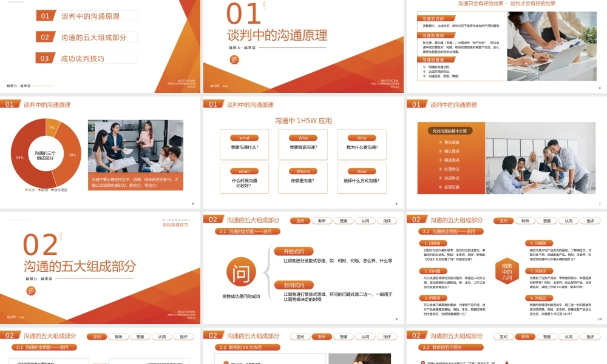Click contents entry 03 成功谈判技巧

(x=86, y=58)
